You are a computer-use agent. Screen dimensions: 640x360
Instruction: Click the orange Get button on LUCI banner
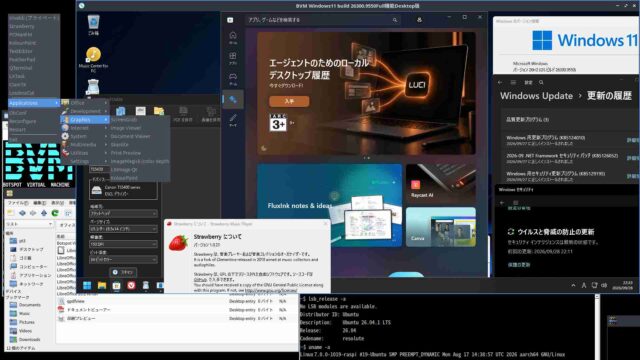(x=289, y=101)
